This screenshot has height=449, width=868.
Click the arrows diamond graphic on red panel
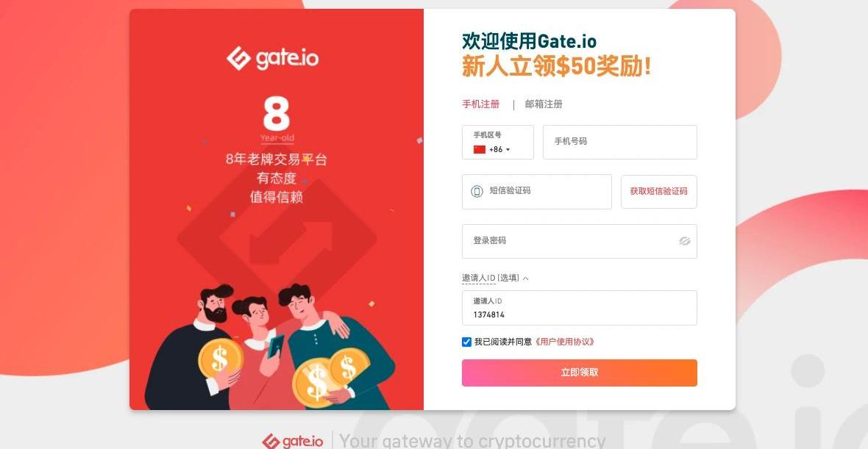tap(277, 240)
